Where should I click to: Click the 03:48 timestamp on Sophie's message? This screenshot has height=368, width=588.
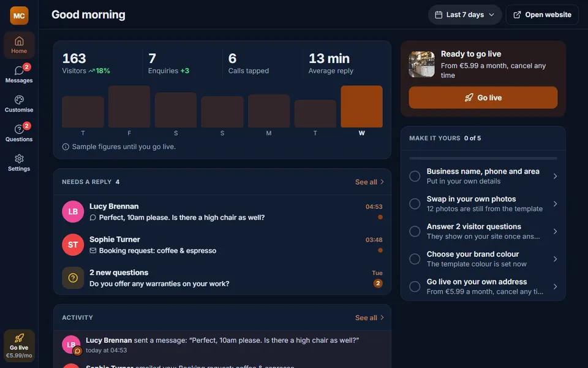pos(374,240)
